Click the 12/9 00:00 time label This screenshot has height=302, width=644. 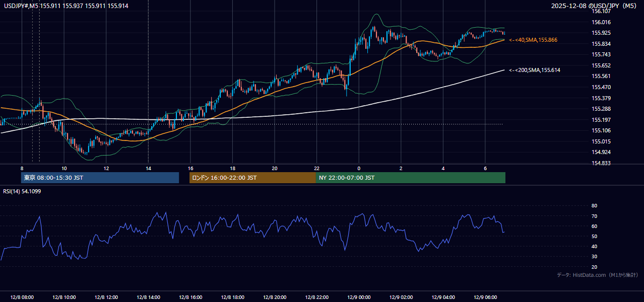point(359,297)
